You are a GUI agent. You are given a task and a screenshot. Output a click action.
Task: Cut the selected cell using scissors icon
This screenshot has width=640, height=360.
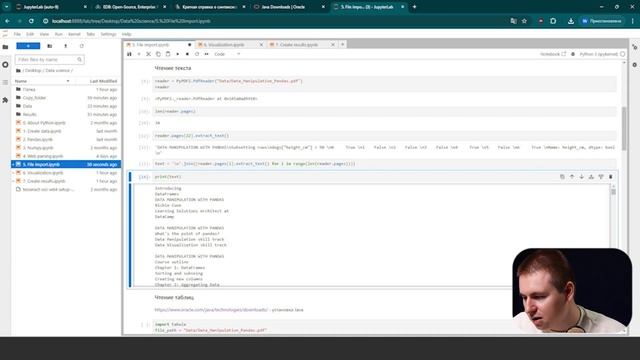click(149, 54)
